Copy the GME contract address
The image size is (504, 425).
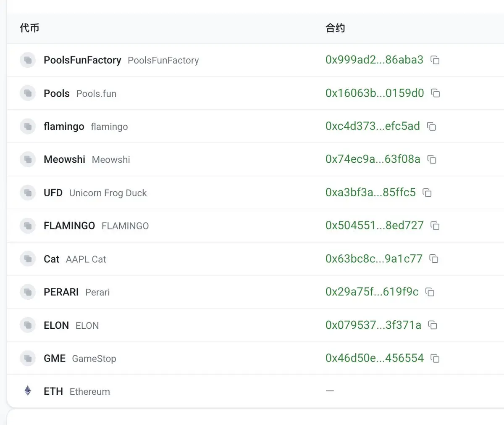pos(435,358)
